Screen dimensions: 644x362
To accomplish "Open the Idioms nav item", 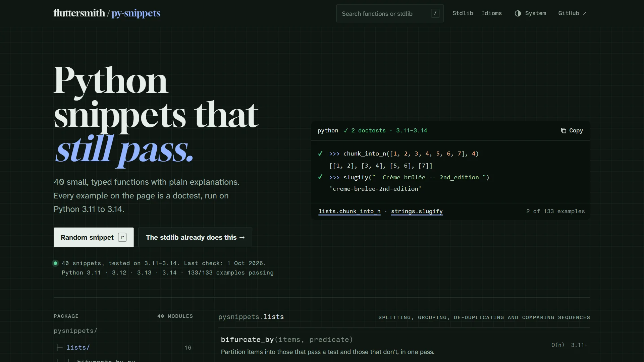I will coord(491,13).
